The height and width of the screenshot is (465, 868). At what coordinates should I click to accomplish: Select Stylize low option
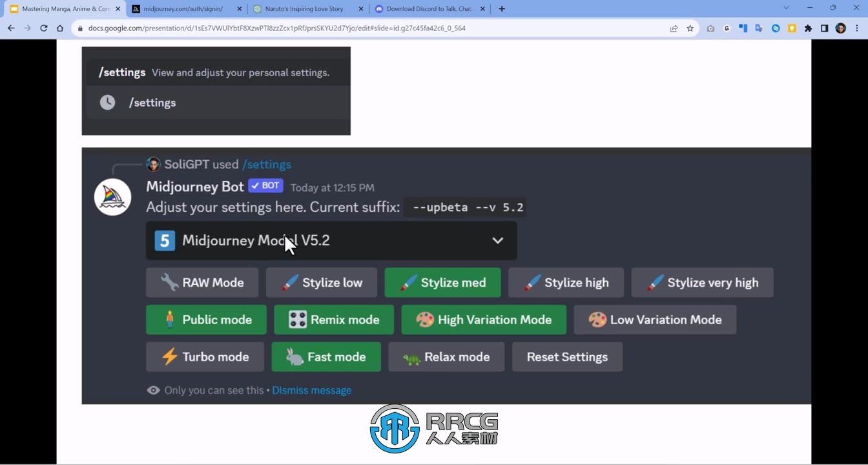click(x=322, y=283)
